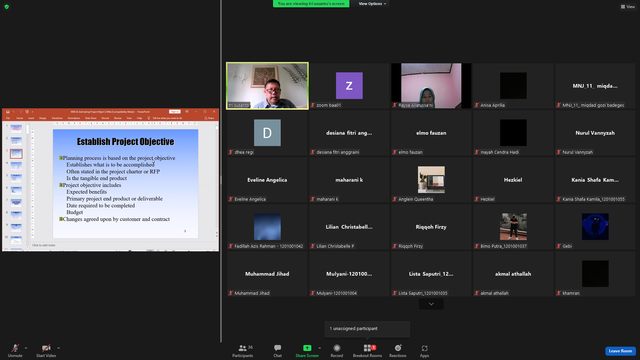Click the green Share Screen button
Image resolution: width=640 pixels, height=360 pixels.
307,350
